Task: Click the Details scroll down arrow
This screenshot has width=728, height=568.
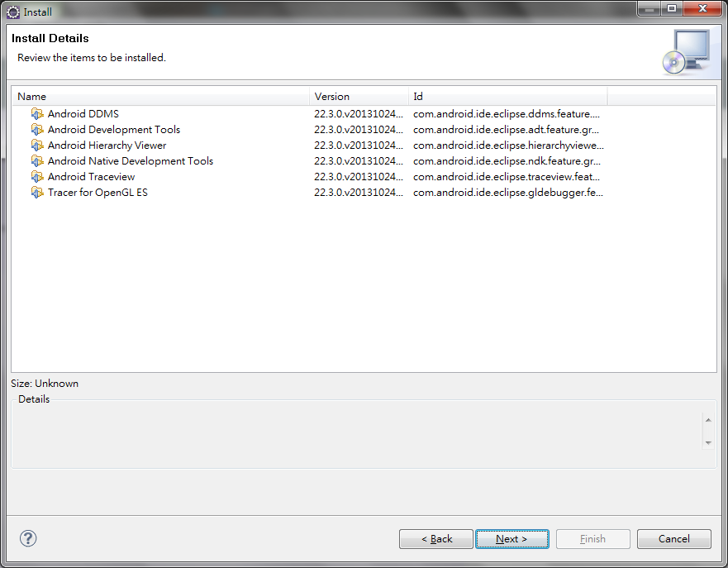Action: coord(708,442)
